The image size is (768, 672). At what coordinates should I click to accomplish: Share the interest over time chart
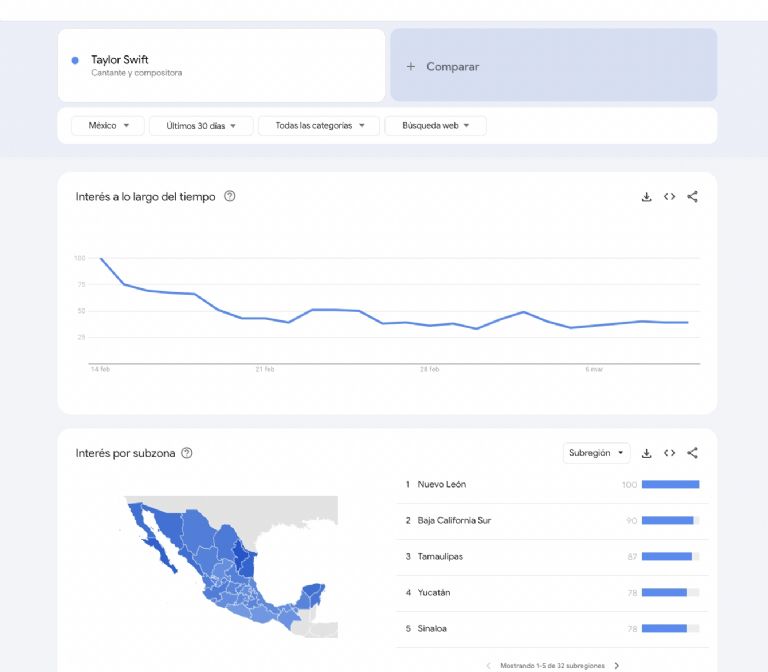pos(693,197)
